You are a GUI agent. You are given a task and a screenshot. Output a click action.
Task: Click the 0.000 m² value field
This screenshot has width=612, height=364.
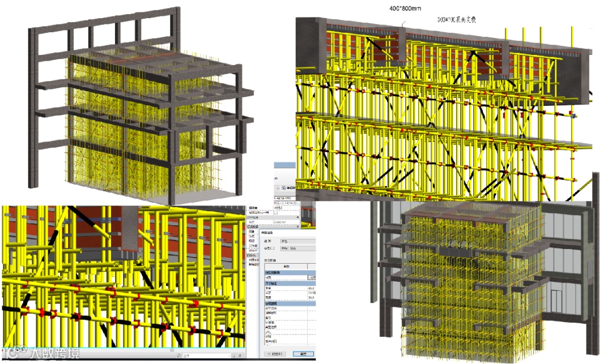[x=287, y=222]
